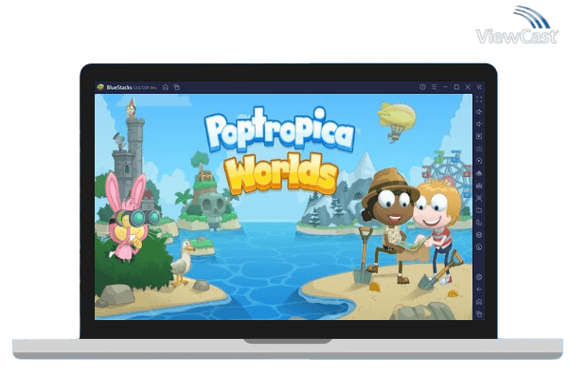The width and height of the screenshot is (570, 392).
Task: Close the BlueStacks window
Action: 468,87
